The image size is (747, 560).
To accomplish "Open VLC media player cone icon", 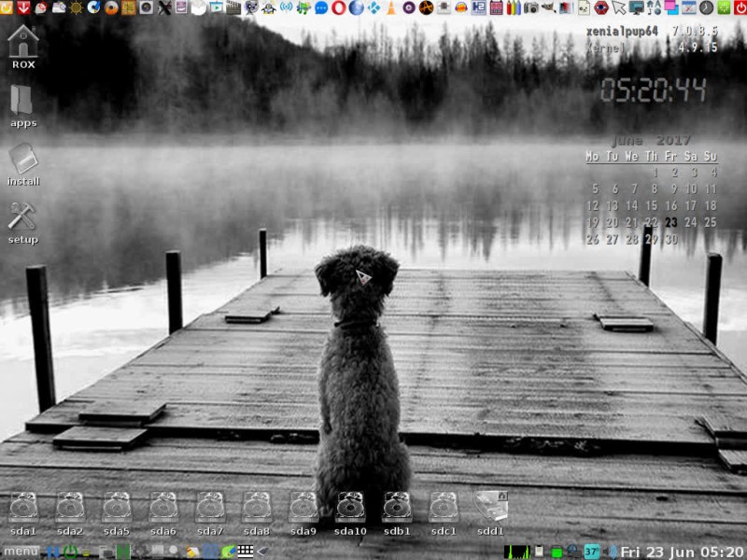I will pyautogui.click(x=391, y=7).
